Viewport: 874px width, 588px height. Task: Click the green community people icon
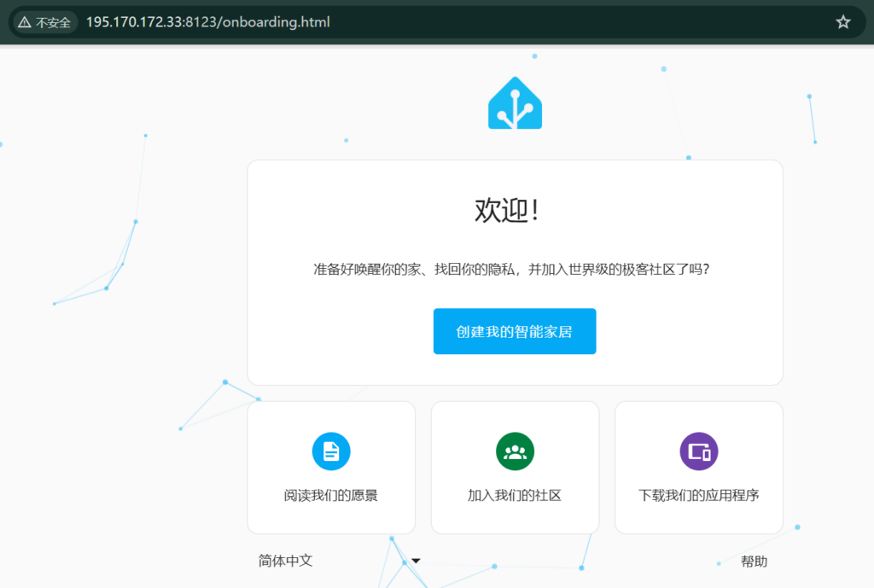[515, 451]
